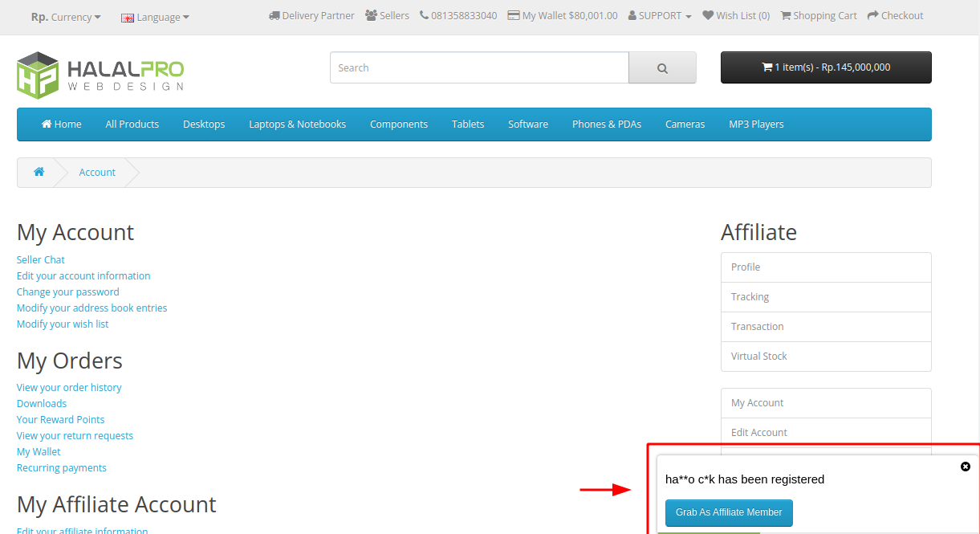
Task: Open the Language selector dropdown
Action: click(x=154, y=16)
